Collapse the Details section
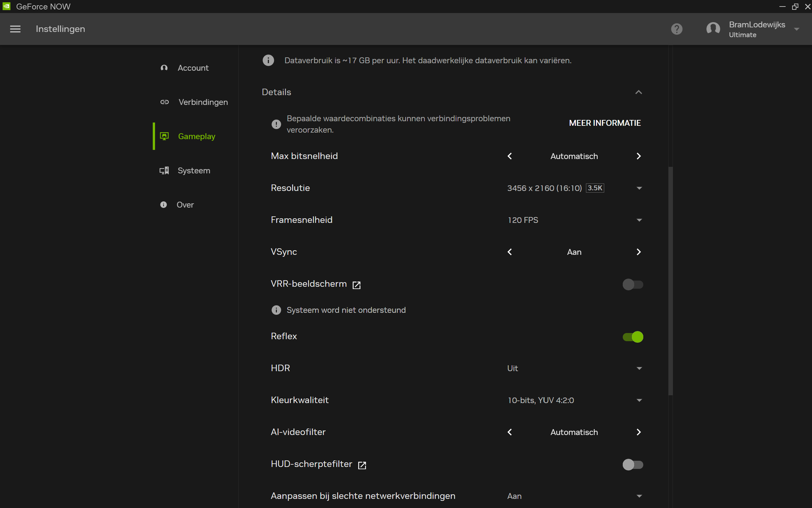812x508 pixels. (638, 92)
